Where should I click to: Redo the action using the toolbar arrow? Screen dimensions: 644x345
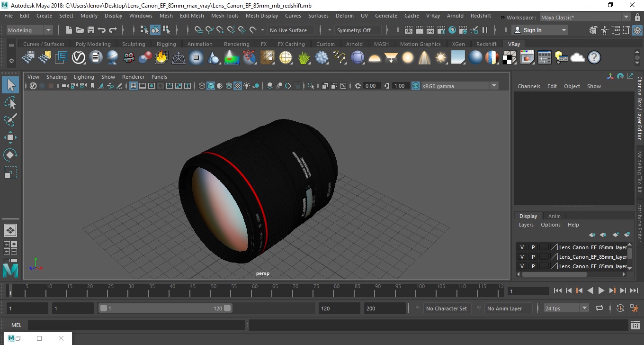tap(113, 30)
